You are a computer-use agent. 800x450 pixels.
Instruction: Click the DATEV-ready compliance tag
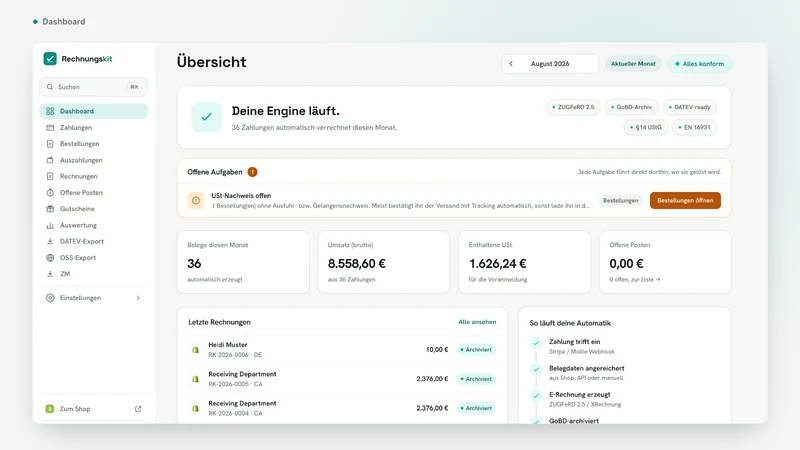click(x=689, y=107)
